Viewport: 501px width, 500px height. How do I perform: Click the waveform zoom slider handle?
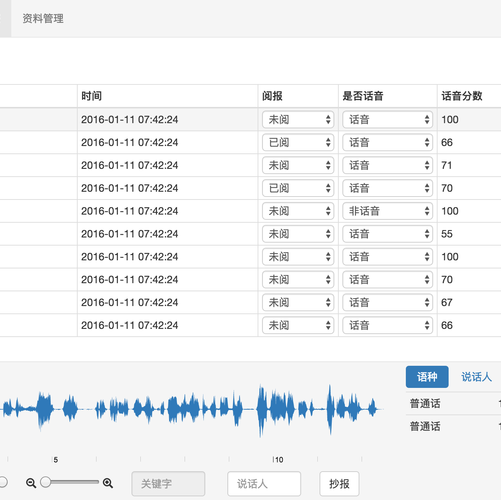[46, 482]
